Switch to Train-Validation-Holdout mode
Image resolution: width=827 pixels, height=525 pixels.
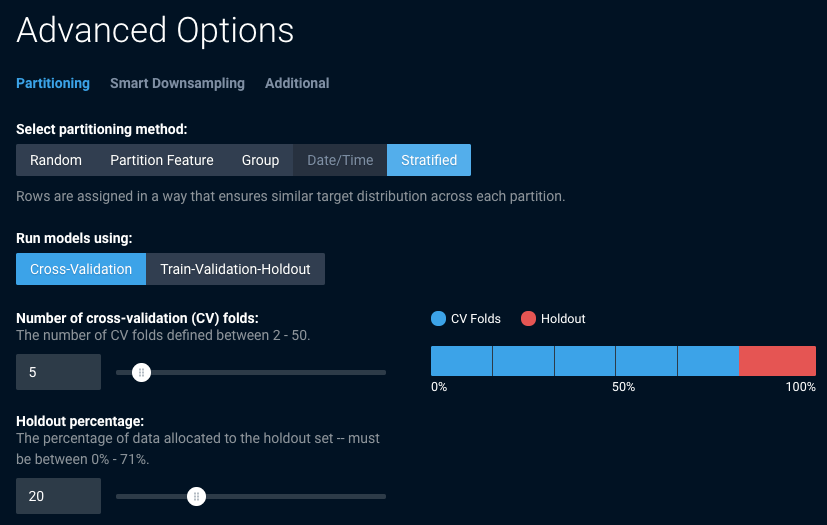235,269
